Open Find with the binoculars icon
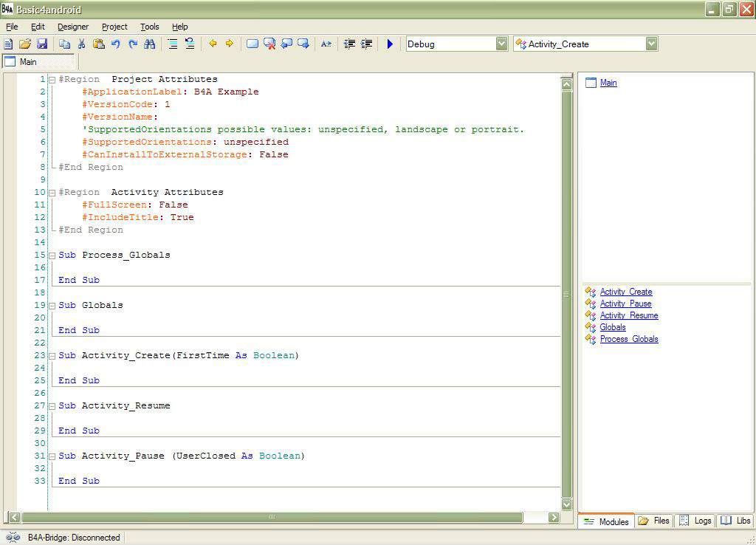 150,44
